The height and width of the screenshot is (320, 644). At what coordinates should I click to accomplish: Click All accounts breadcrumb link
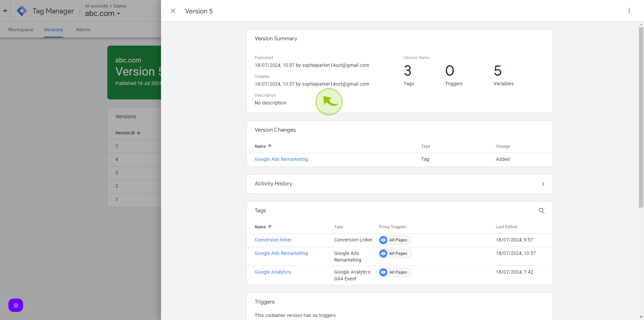tap(97, 6)
